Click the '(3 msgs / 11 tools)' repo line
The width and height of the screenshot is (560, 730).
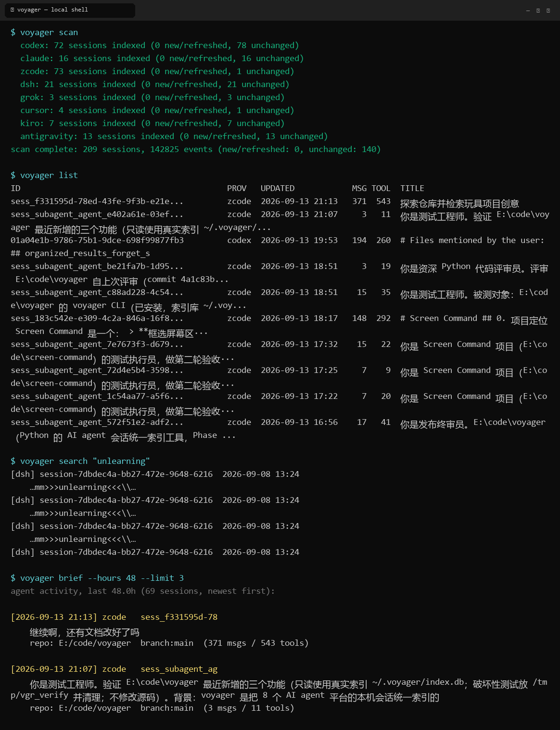click(x=249, y=708)
